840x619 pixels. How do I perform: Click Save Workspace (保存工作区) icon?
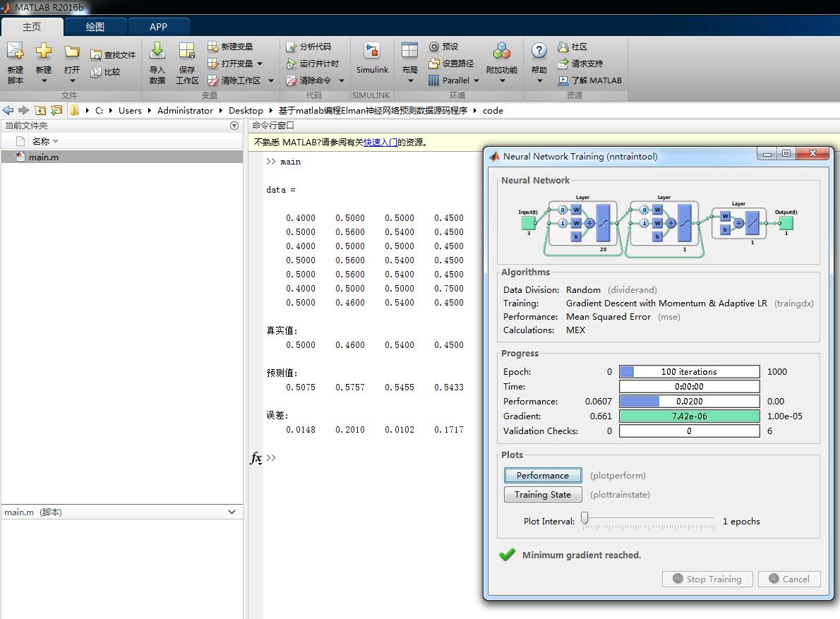point(187,52)
